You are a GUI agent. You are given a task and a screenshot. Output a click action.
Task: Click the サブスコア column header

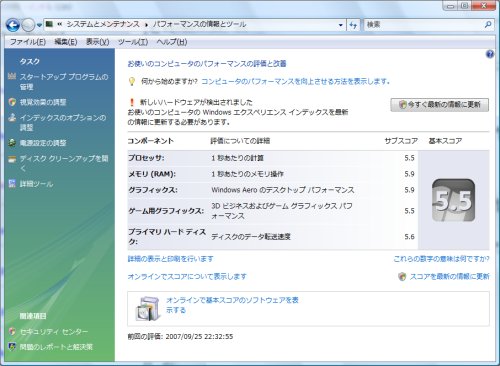[x=401, y=141]
